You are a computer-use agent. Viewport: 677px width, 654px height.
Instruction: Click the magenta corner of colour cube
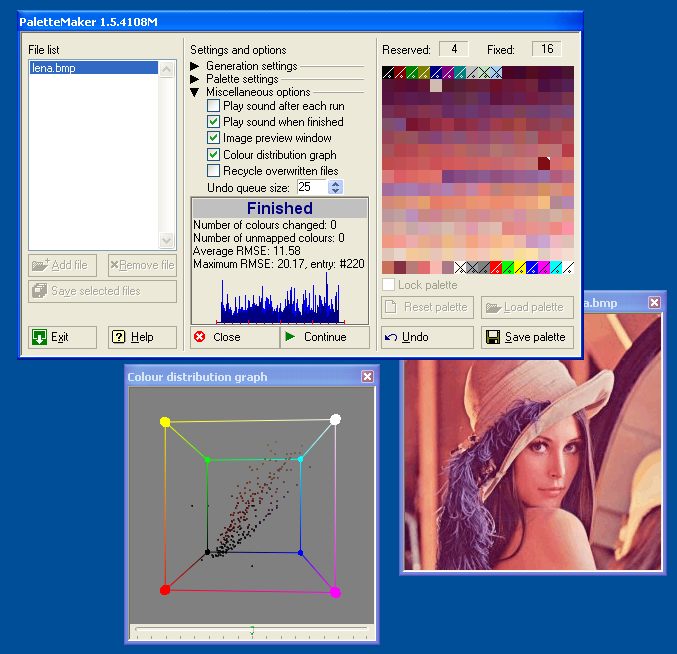click(335, 592)
